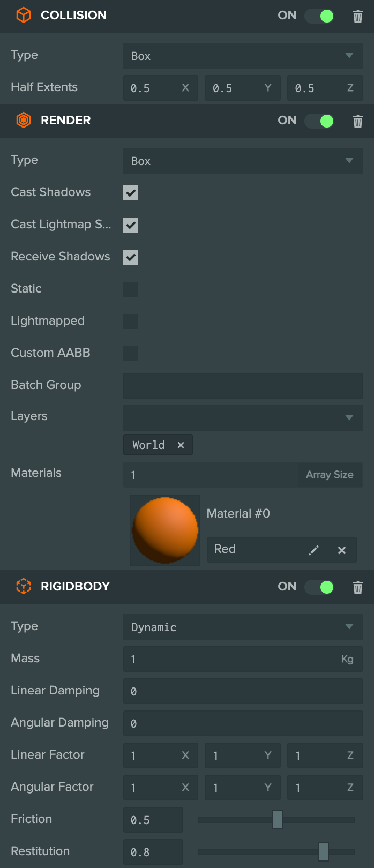Remove Rigidbody component using trash icon
Screen dimensions: 374x868
[x=358, y=587]
